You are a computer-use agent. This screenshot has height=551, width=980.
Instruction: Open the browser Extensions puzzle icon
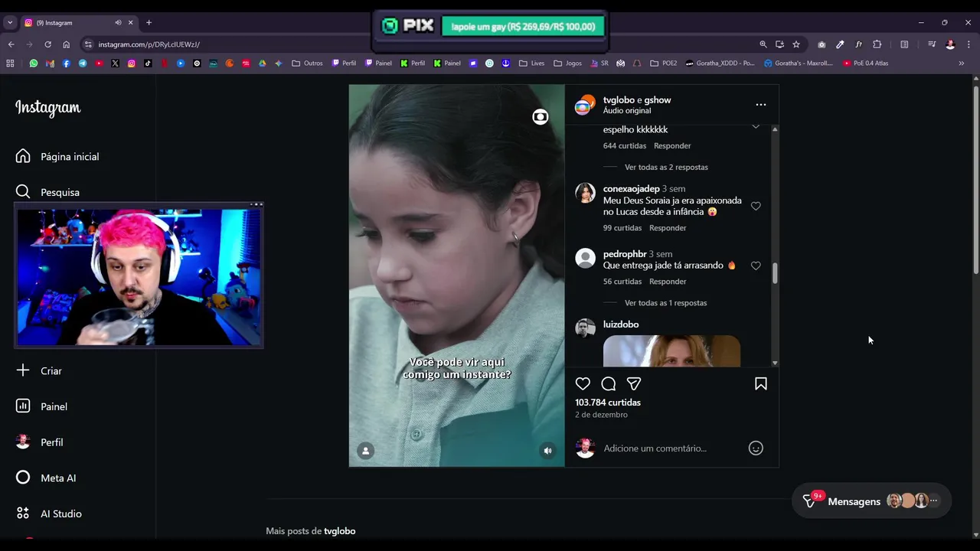pyautogui.click(x=877, y=44)
